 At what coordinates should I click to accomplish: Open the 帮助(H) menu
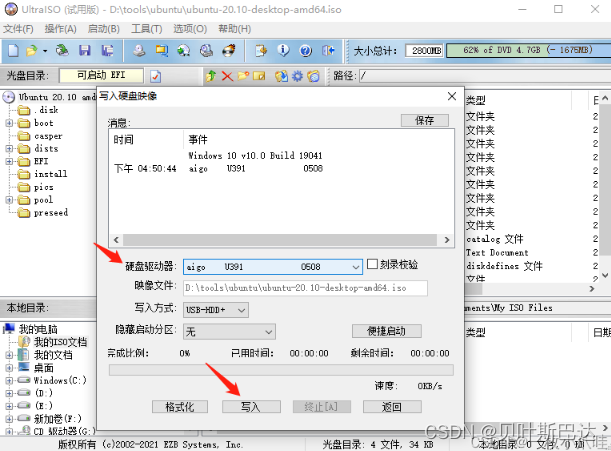click(234, 29)
